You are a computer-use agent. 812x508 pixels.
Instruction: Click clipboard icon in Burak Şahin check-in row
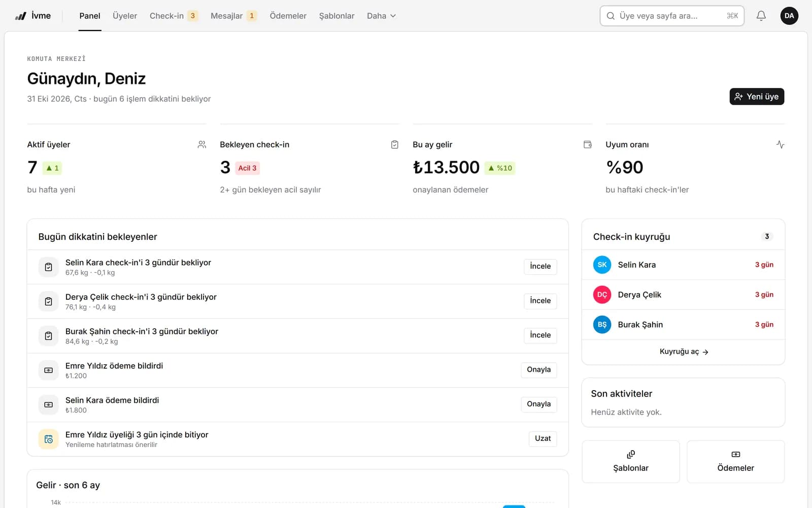pos(49,336)
